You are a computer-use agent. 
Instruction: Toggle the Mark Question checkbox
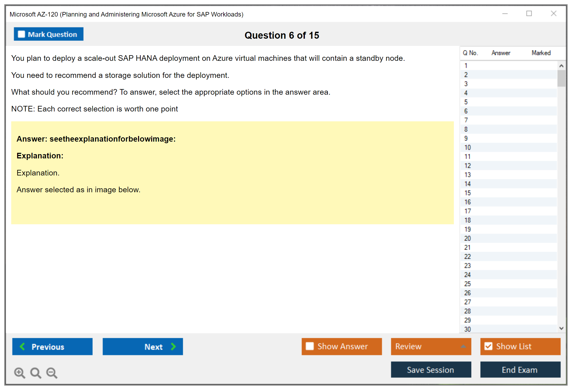click(x=21, y=34)
